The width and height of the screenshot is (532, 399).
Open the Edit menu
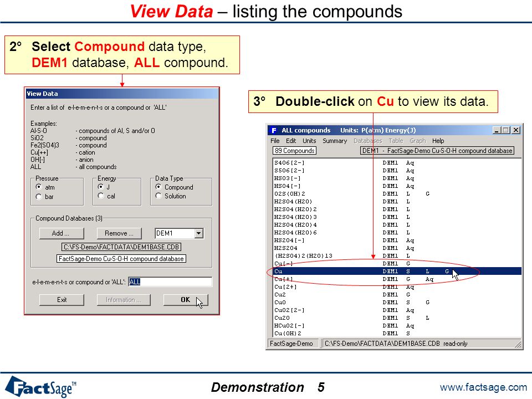(x=291, y=141)
